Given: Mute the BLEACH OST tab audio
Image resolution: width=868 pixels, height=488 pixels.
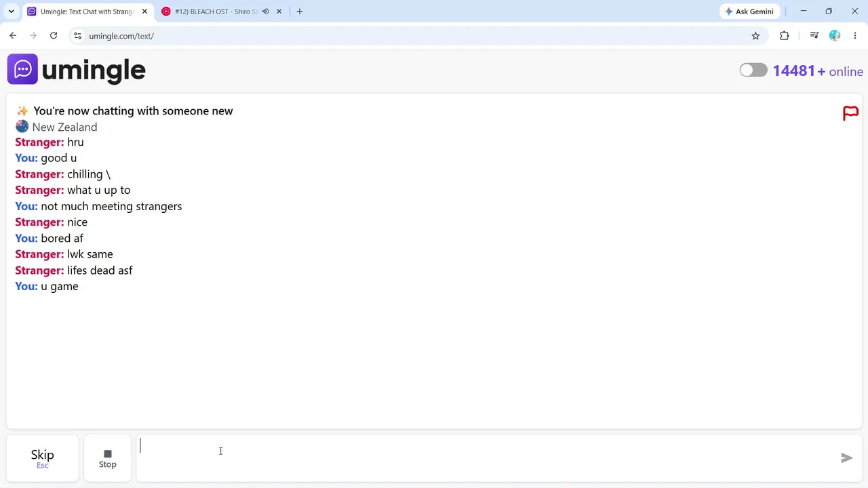Looking at the screenshot, I should 266,12.
